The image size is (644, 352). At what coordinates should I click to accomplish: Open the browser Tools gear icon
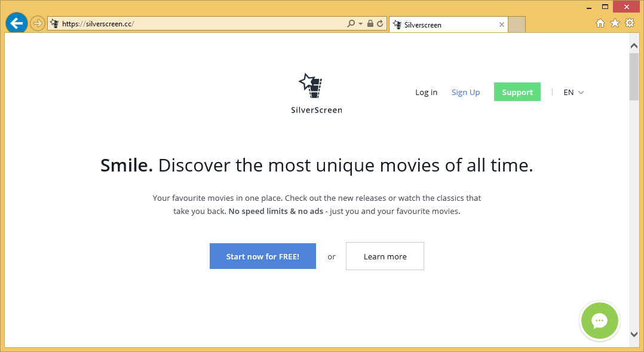(x=630, y=23)
